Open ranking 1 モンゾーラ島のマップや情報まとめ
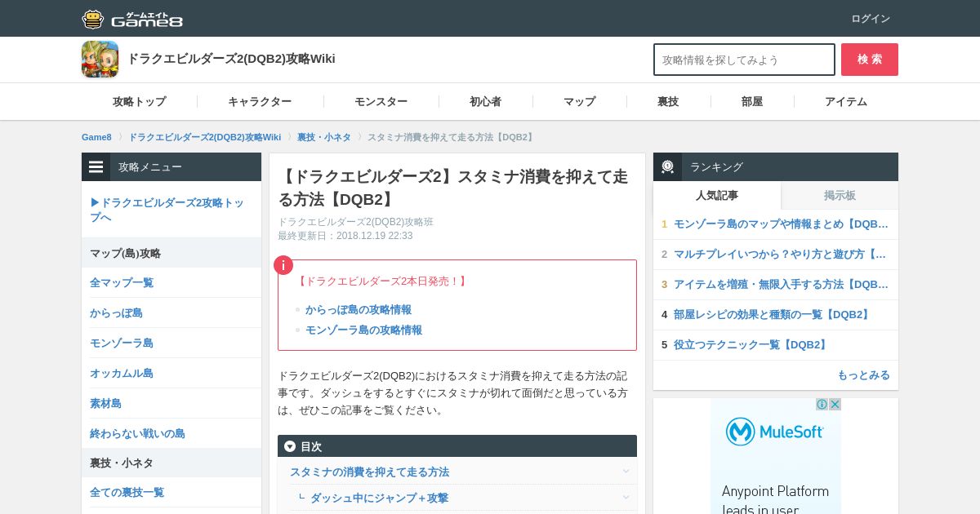This screenshot has height=514, width=980. 781,224
